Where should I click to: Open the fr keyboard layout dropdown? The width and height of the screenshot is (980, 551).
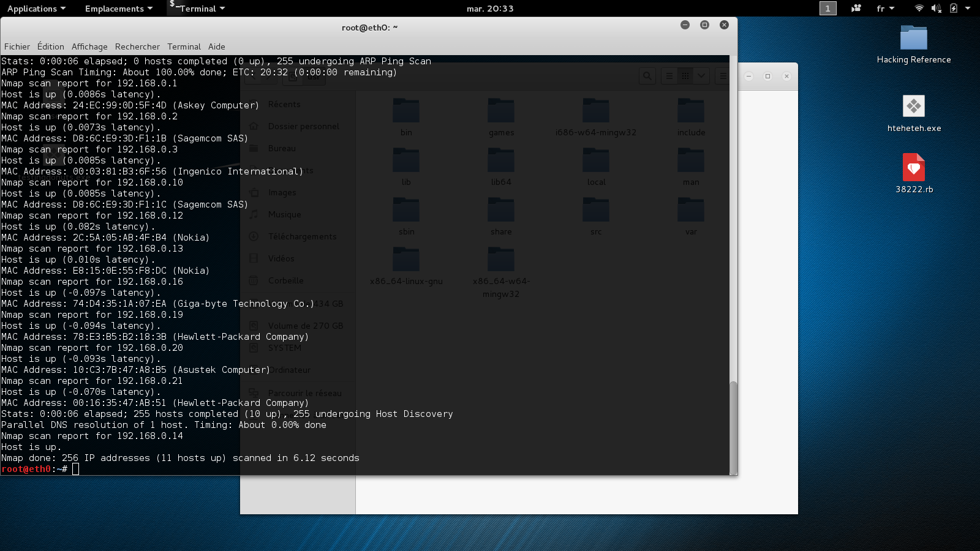(885, 9)
